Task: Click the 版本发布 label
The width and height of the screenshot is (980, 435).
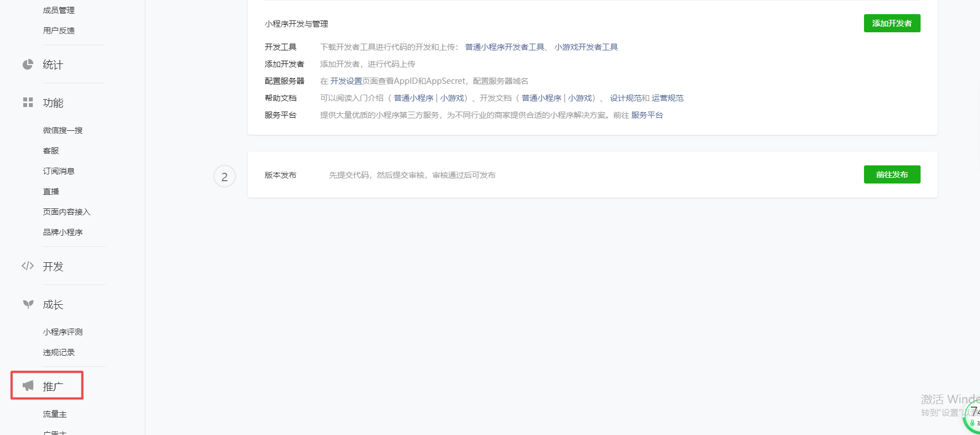Action: [281, 175]
